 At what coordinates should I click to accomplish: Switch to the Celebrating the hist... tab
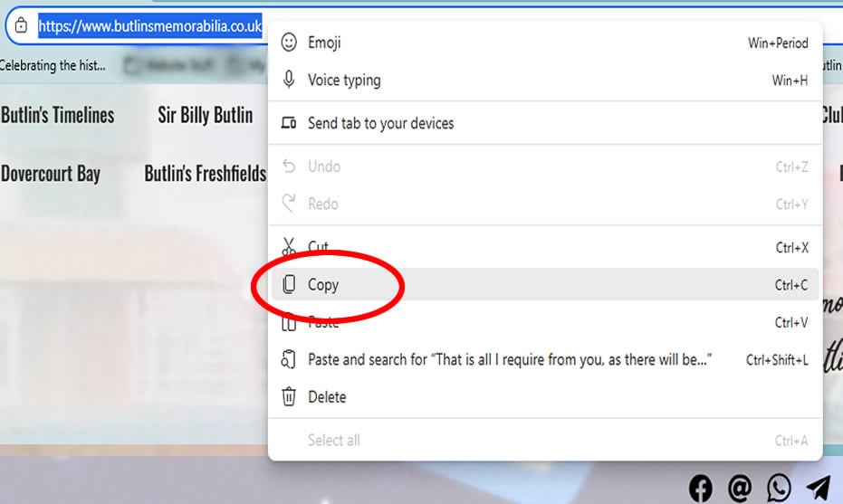point(53,65)
